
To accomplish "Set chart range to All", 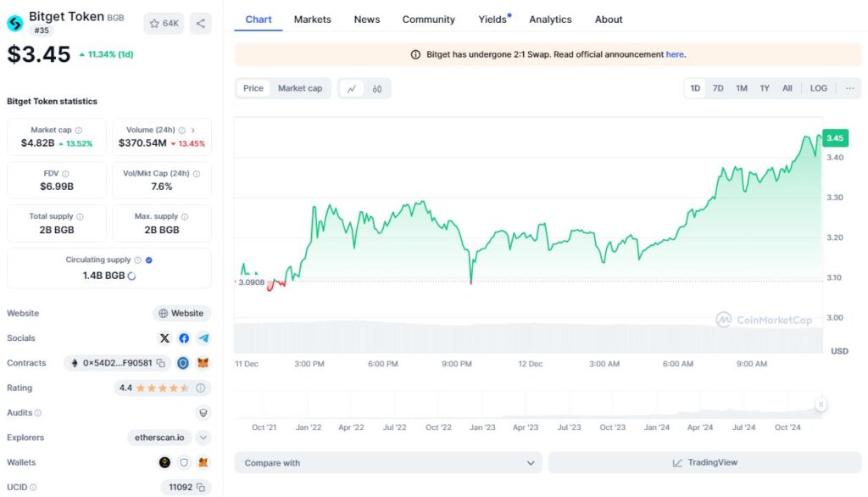I will [x=787, y=88].
